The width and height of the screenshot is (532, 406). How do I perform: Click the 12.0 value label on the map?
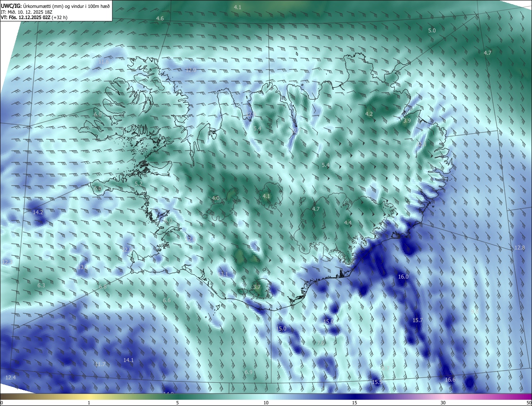[x=191, y=69]
